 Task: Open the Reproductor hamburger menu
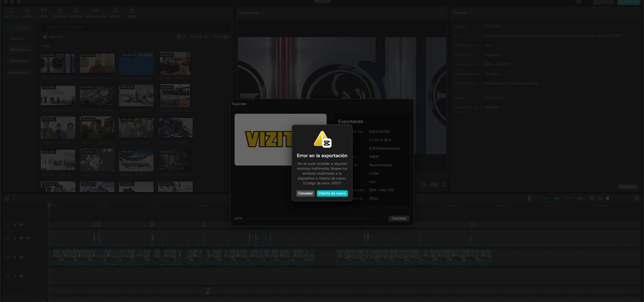442,13
